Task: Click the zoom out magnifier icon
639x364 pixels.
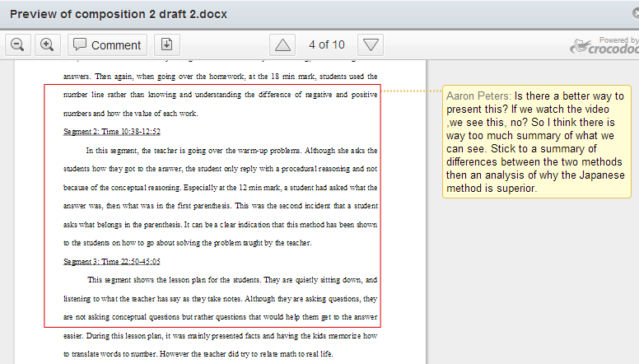Action: pos(17,44)
